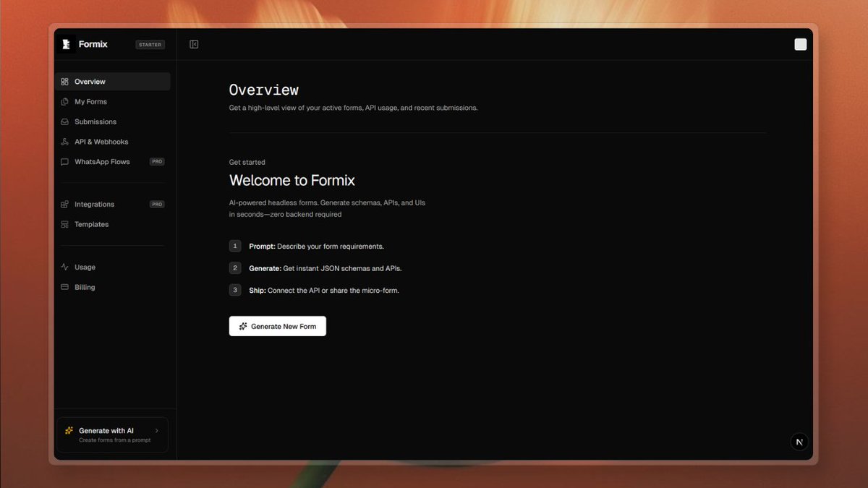The width and height of the screenshot is (868, 488).
Task: Navigate to API & Webhooks
Action: click(113, 142)
